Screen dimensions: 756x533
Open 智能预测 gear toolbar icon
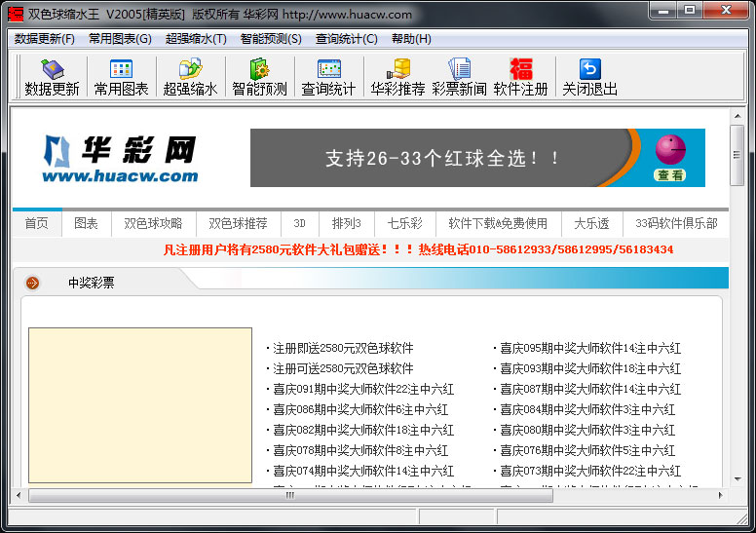click(259, 77)
